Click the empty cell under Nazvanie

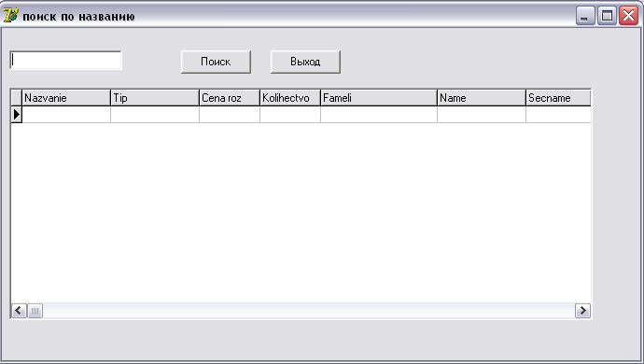[66, 114]
